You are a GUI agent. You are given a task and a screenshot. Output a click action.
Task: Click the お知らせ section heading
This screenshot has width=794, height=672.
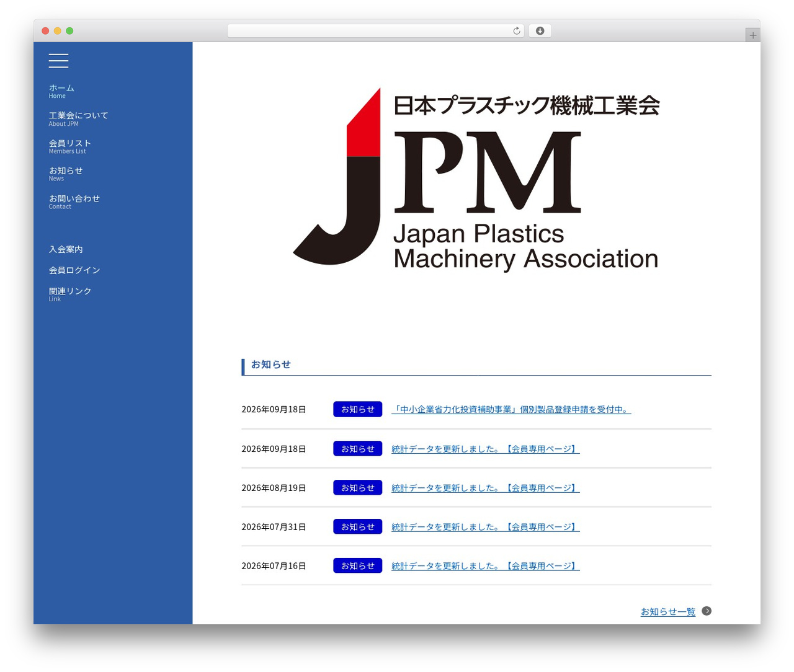271,365
